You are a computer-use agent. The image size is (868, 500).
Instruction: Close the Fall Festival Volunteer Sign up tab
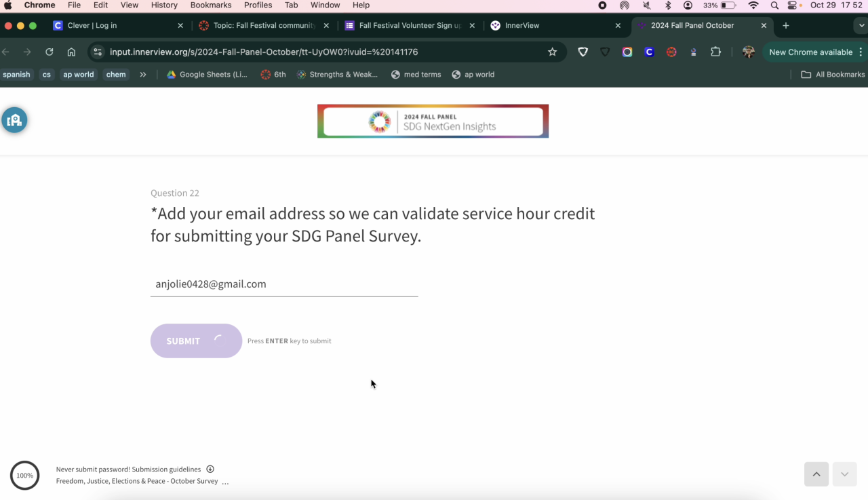coord(472,25)
